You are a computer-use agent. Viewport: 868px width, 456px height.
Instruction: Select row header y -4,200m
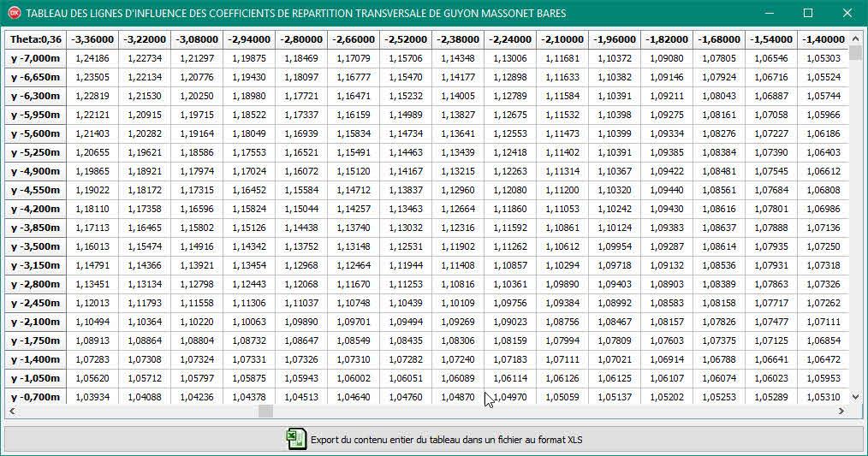[x=36, y=209]
